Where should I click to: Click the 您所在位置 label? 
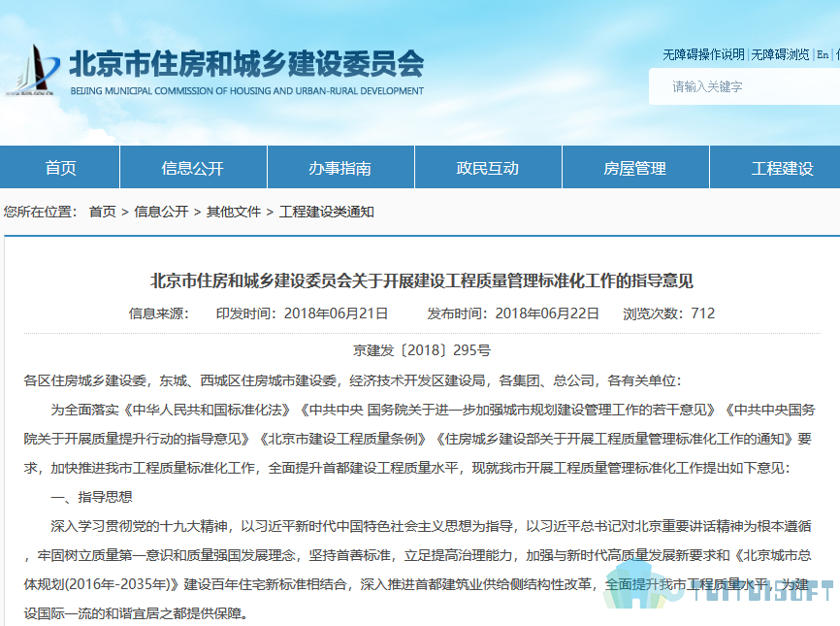(x=40, y=212)
